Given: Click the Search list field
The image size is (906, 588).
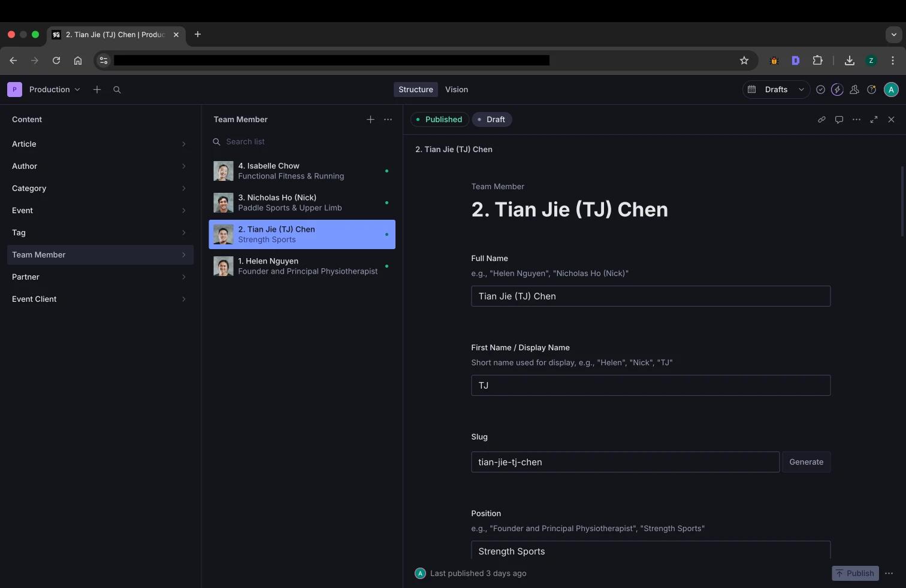Looking at the screenshot, I should point(302,141).
